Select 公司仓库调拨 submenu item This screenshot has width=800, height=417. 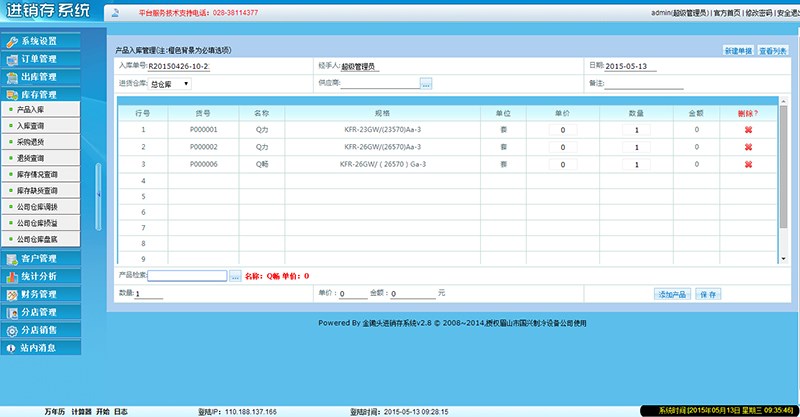(40, 207)
